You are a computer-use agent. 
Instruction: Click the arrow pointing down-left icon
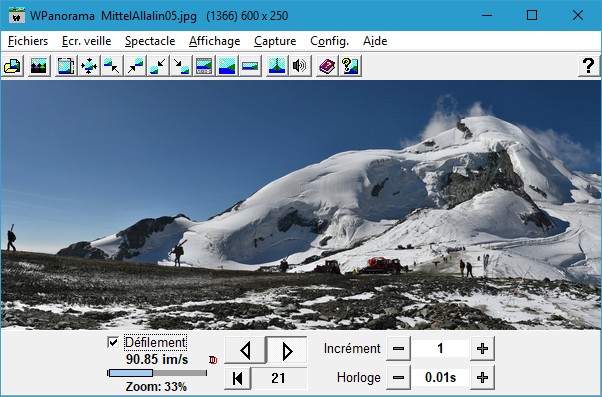(x=158, y=66)
